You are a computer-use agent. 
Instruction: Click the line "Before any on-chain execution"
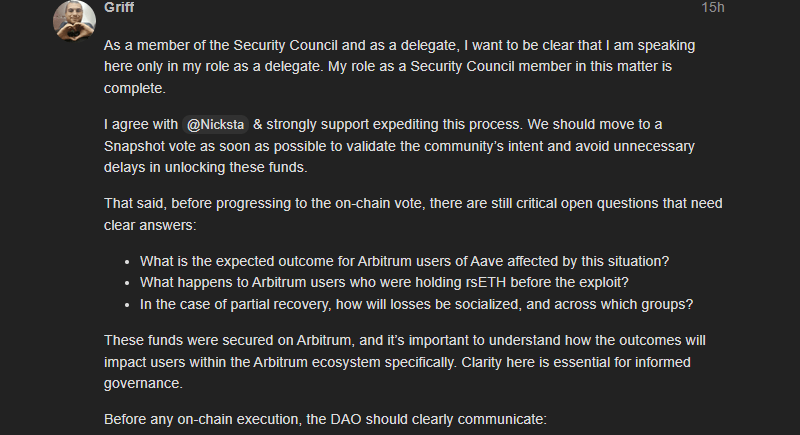point(325,417)
